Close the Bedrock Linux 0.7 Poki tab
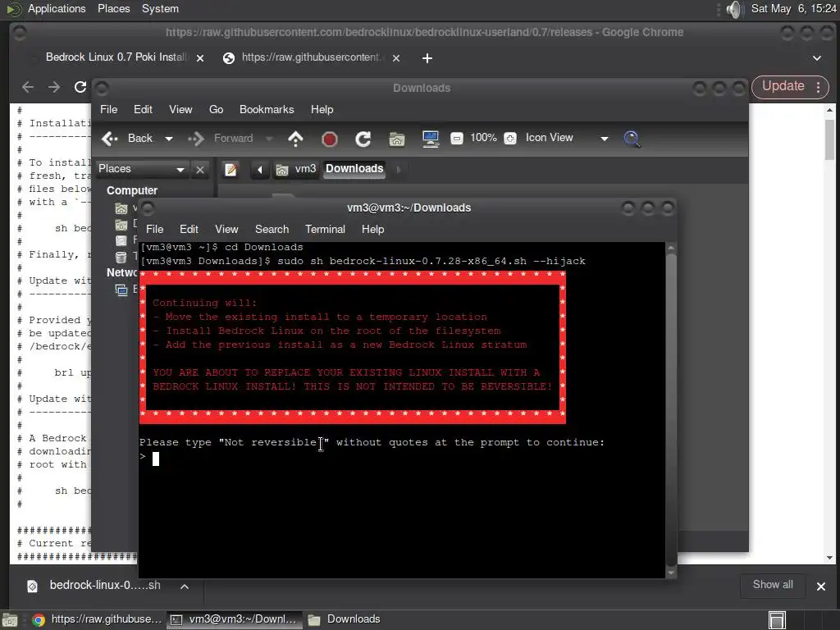The width and height of the screenshot is (840, 630). pyautogui.click(x=200, y=58)
